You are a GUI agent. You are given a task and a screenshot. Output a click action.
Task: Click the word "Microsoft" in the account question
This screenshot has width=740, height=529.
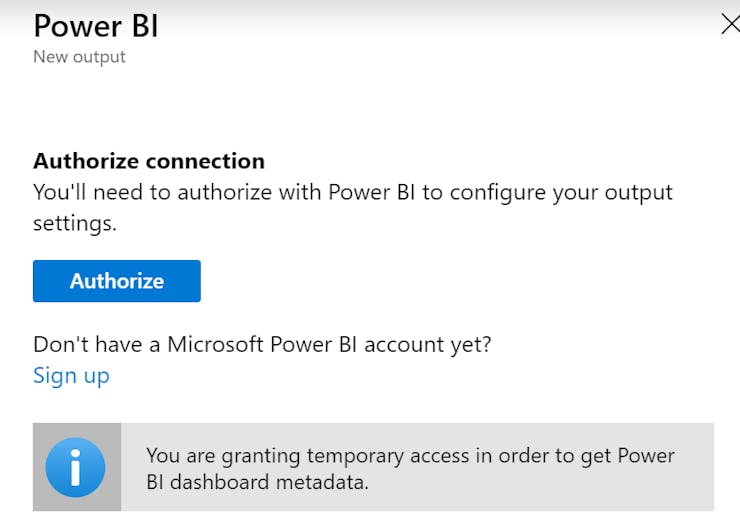(218, 345)
